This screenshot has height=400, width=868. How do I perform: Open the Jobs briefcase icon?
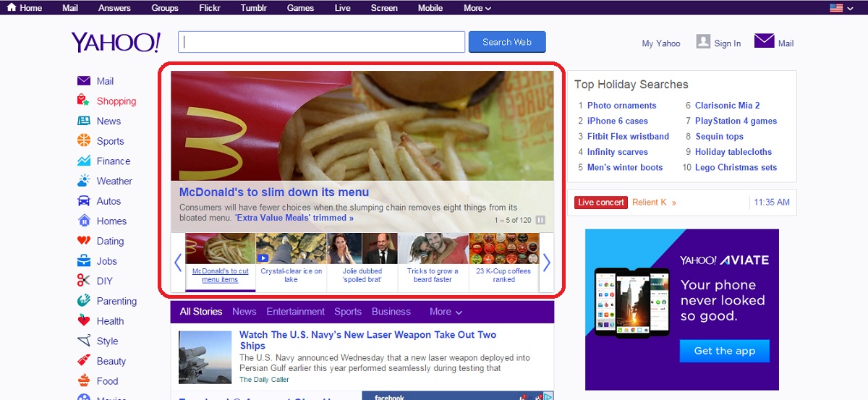click(x=83, y=261)
